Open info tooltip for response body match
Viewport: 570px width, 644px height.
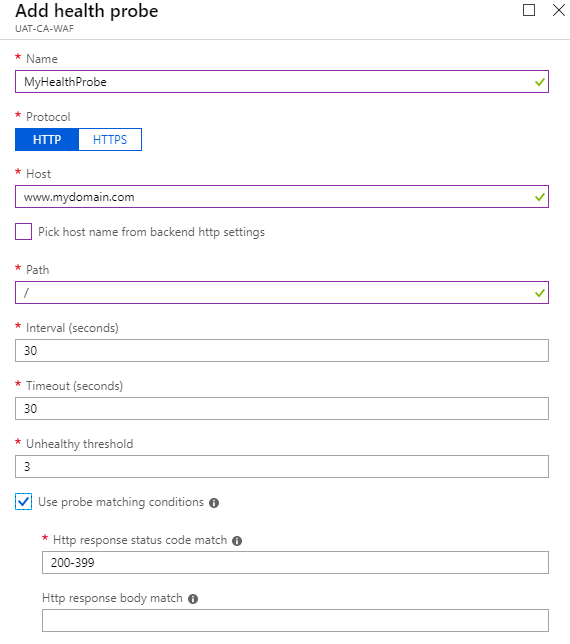[x=193, y=599]
